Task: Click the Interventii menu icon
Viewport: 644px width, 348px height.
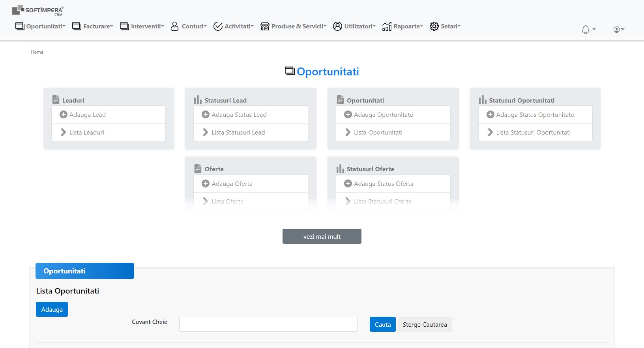Action: click(124, 26)
